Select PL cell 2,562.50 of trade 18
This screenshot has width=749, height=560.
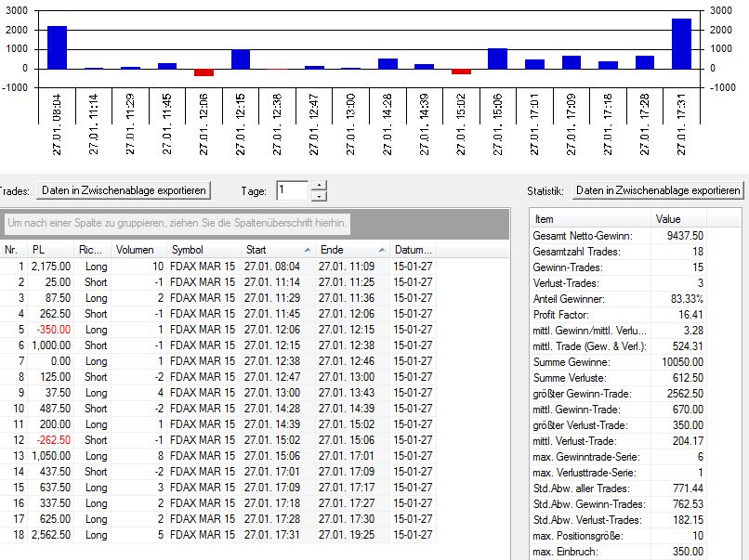(51, 535)
